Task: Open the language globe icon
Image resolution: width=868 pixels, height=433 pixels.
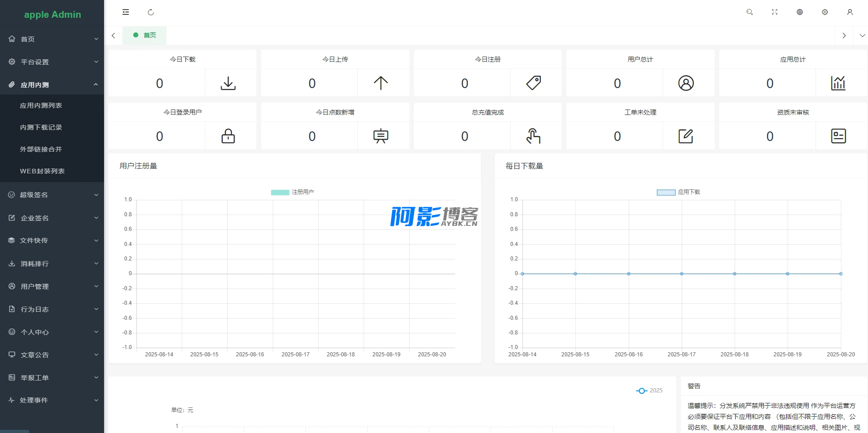Action: click(x=800, y=12)
